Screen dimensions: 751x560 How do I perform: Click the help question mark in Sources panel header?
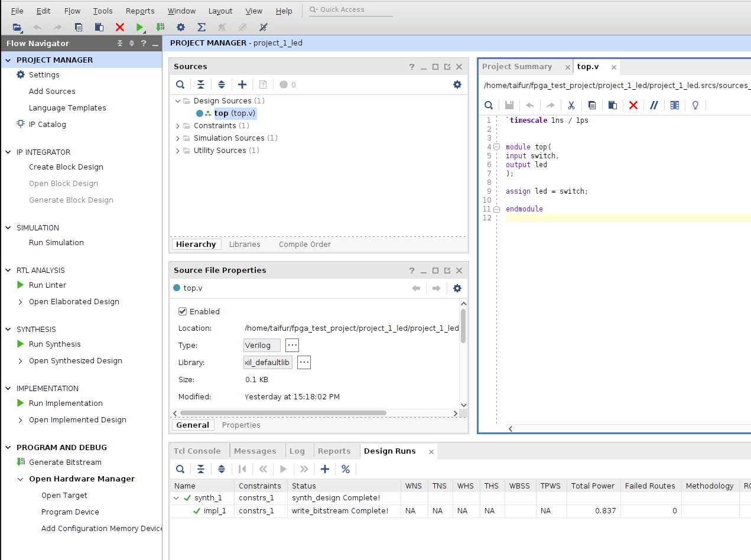(x=412, y=67)
